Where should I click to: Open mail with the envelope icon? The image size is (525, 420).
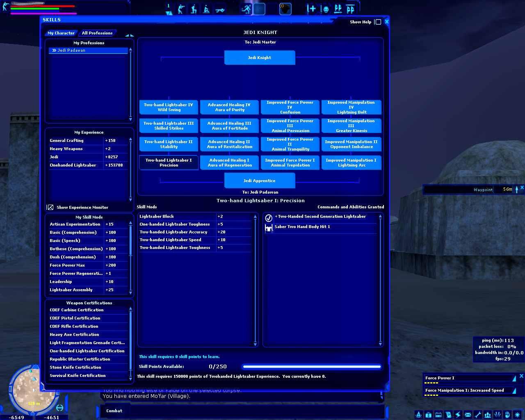(468, 415)
